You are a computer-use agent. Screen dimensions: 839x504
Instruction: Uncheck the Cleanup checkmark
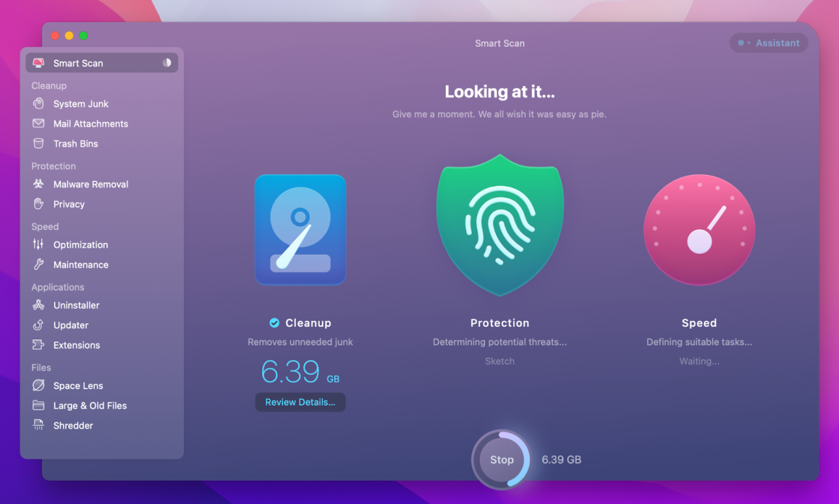[274, 322]
